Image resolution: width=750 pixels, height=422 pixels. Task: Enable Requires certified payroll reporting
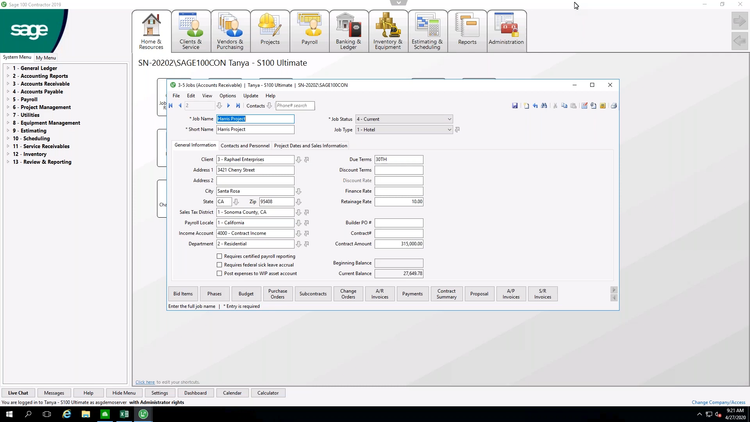(219, 256)
